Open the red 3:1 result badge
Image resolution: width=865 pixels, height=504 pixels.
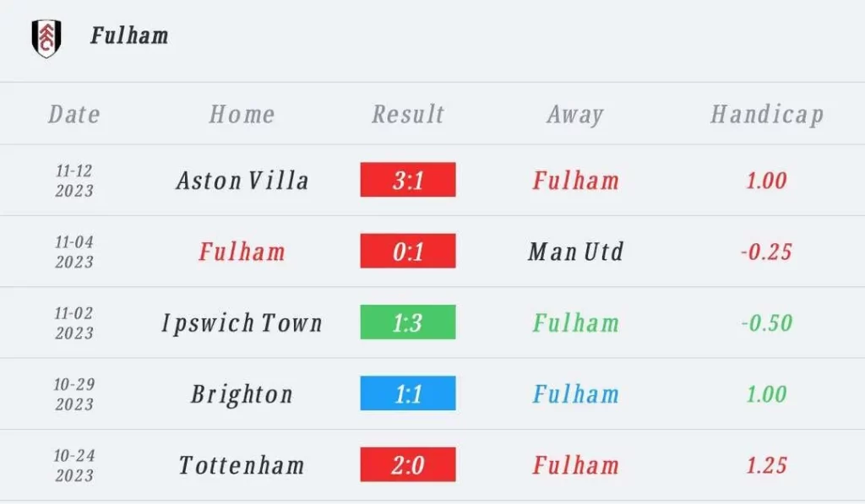pos(408,180)
